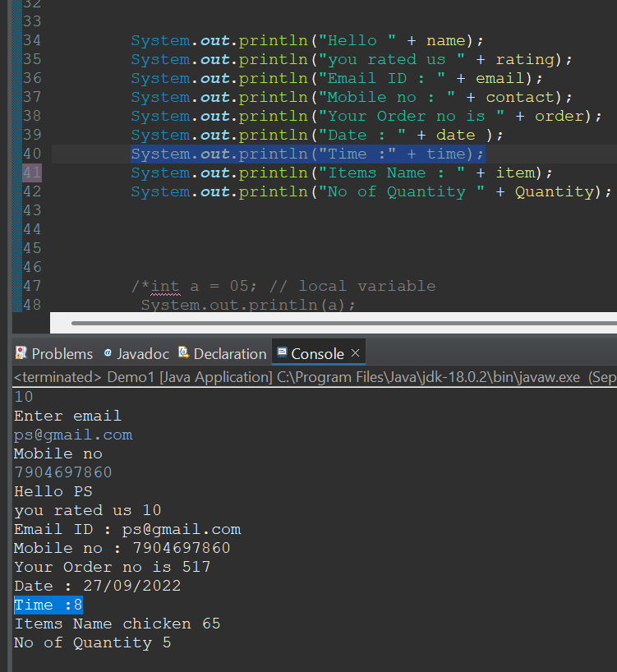Click line number 47 in the gutter

(x=32, y=286)
